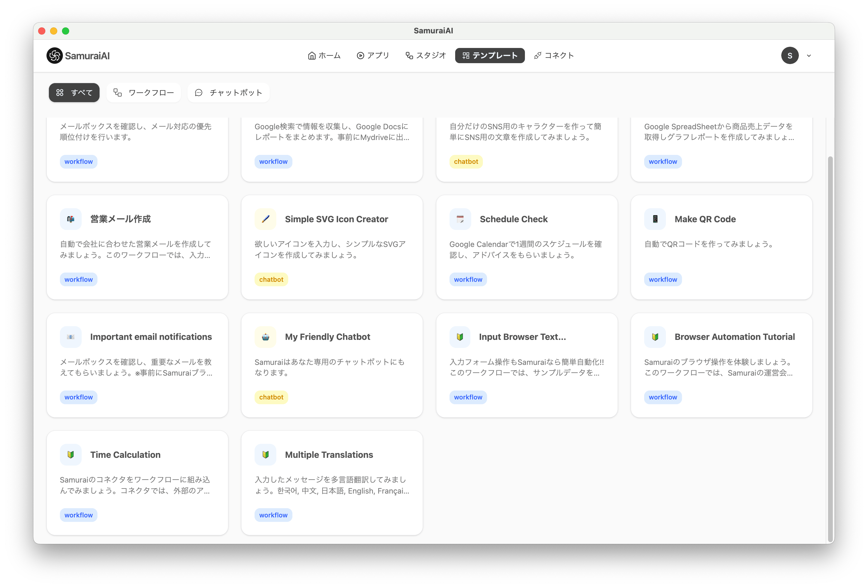Click the calendar icon on Schedule Check card
This screenshot has height=588, width=868.
tap(460, 219)
